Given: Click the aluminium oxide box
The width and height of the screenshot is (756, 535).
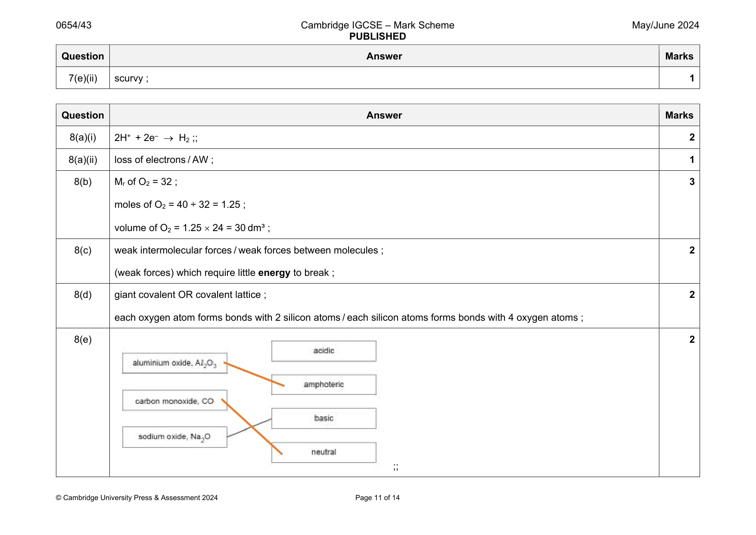Looking at the screenshot, I should click(x=174, y=363).
